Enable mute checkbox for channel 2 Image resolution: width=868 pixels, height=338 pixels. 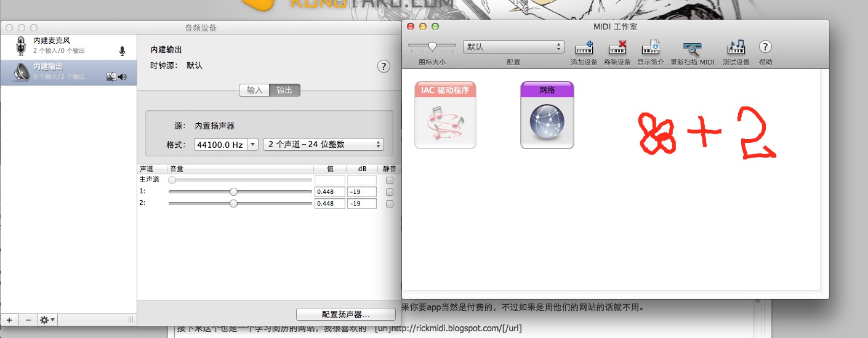click(x=389, y=203)
